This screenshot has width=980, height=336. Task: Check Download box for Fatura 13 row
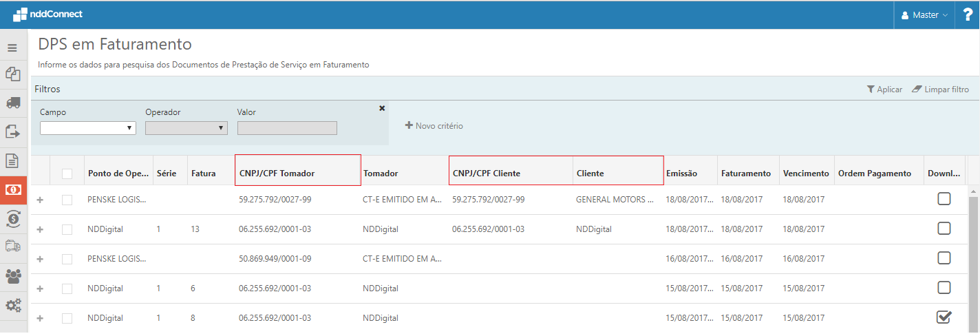tap(944, 229)
